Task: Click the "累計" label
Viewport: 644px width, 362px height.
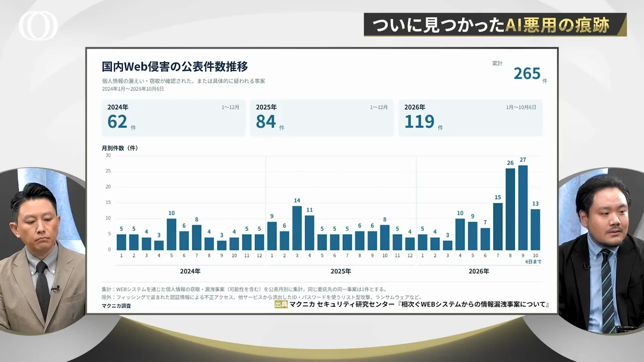Action: pos(497,63)
